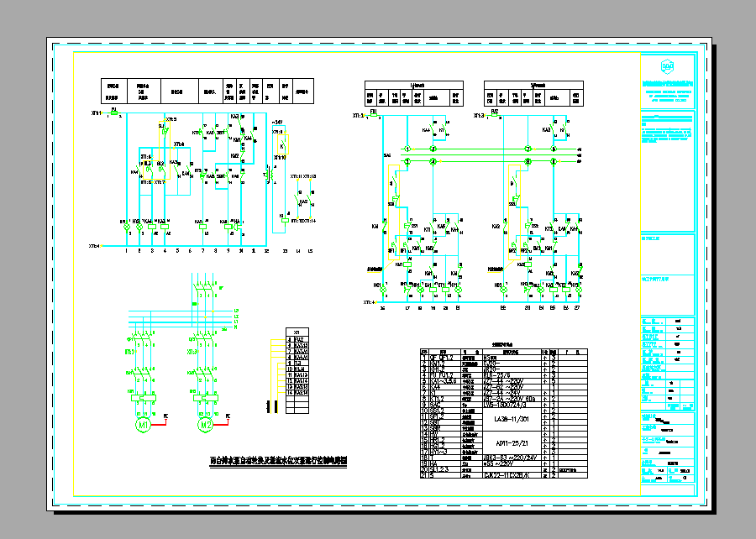Select the KA5 relay coil
This screenshot has width=756, height=539.
pyautogui.click(x=203, y=227)
